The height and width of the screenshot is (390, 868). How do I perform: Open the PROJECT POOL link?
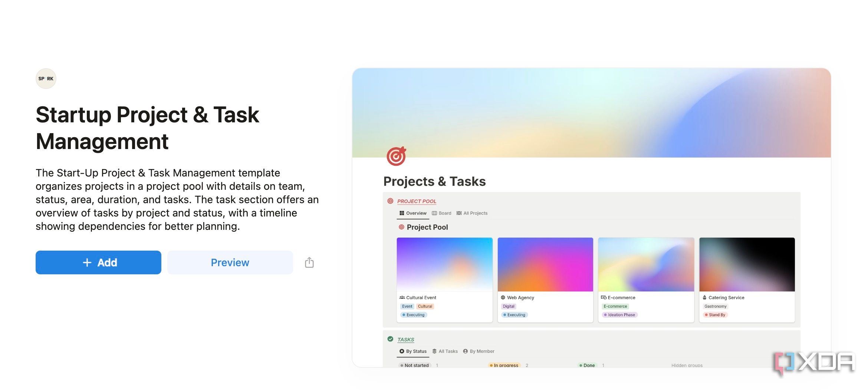click(417, 201)
